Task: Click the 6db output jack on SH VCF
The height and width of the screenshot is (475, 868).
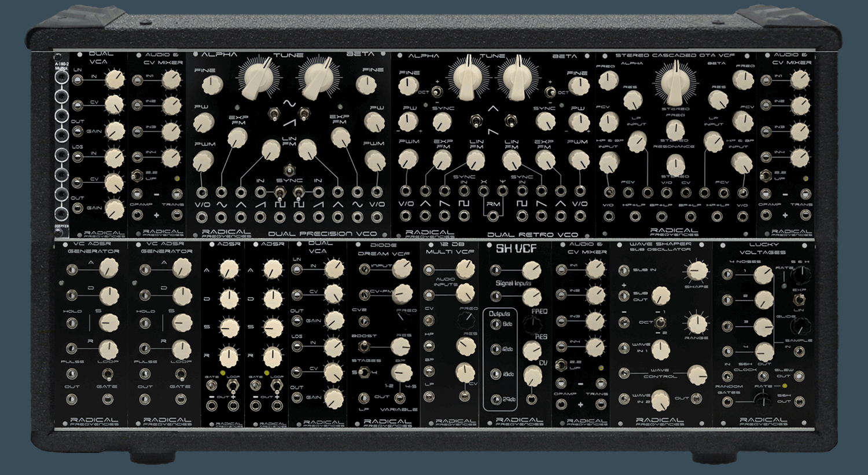Action: click(x=495, y=324)
